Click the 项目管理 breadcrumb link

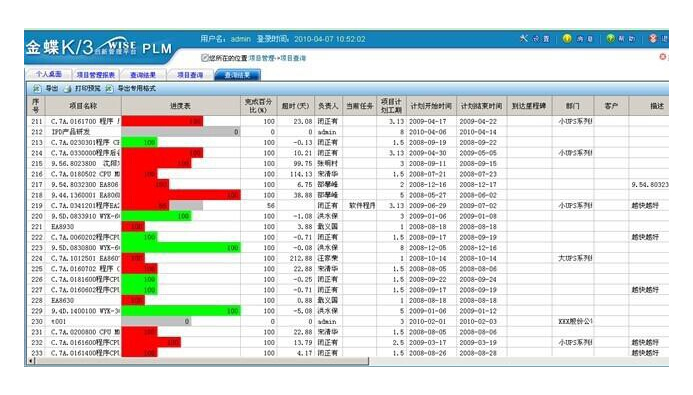[x=262, y=58]
